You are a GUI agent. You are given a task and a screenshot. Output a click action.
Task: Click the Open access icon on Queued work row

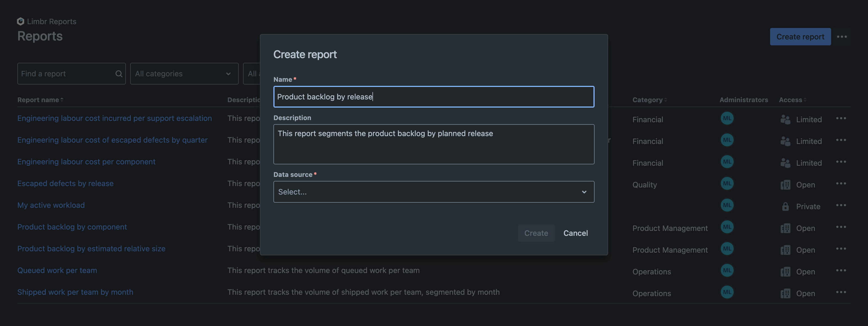(x=786, y=271)
